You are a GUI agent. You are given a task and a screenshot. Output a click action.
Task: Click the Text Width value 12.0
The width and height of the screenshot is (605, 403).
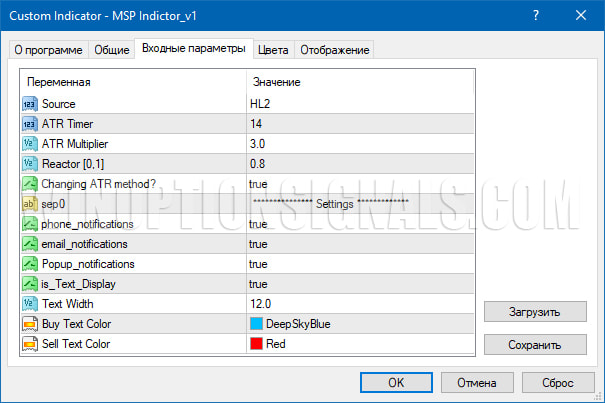coord(260,304)
